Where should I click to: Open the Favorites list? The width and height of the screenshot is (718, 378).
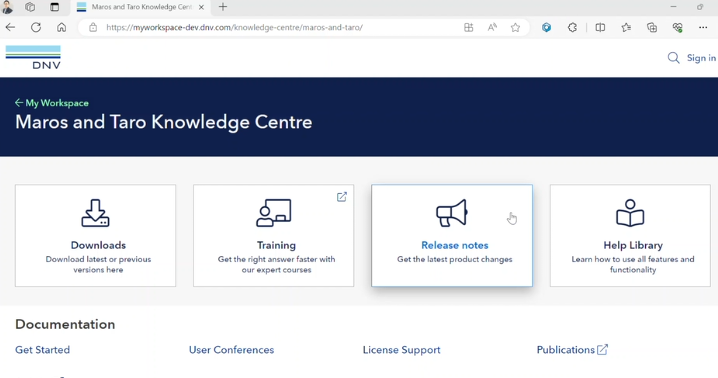626,27
